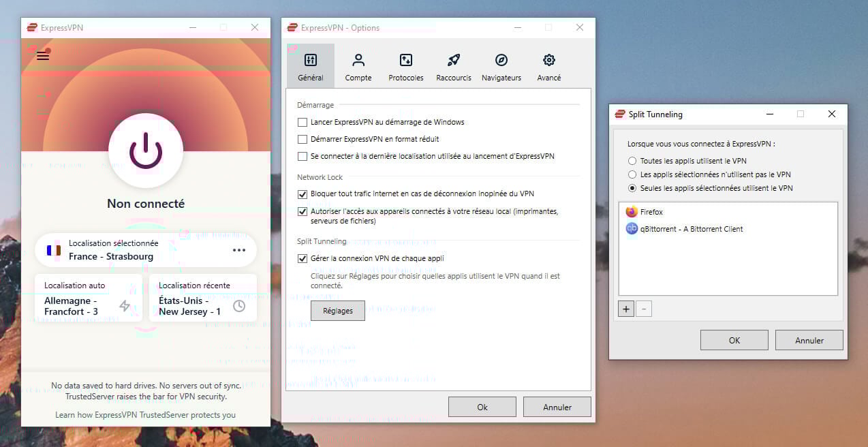Open the Avancé tab
The image size is (868, 447).
click(548, 65)
